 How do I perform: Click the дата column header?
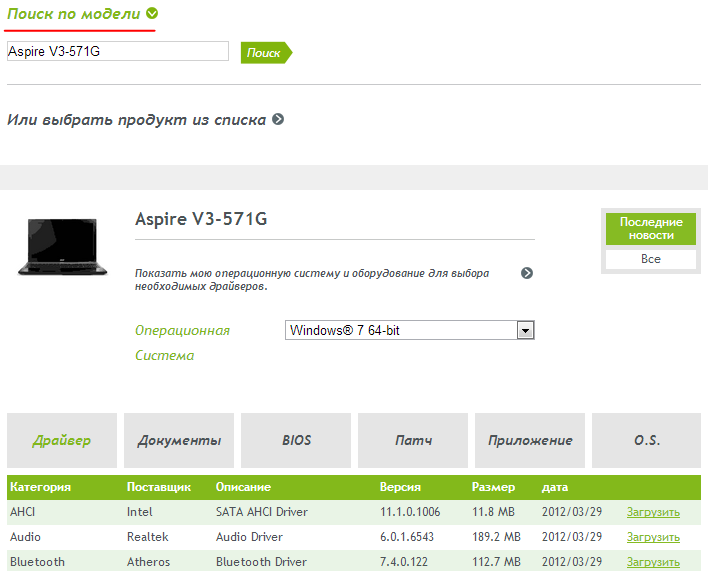click(555, 487)
